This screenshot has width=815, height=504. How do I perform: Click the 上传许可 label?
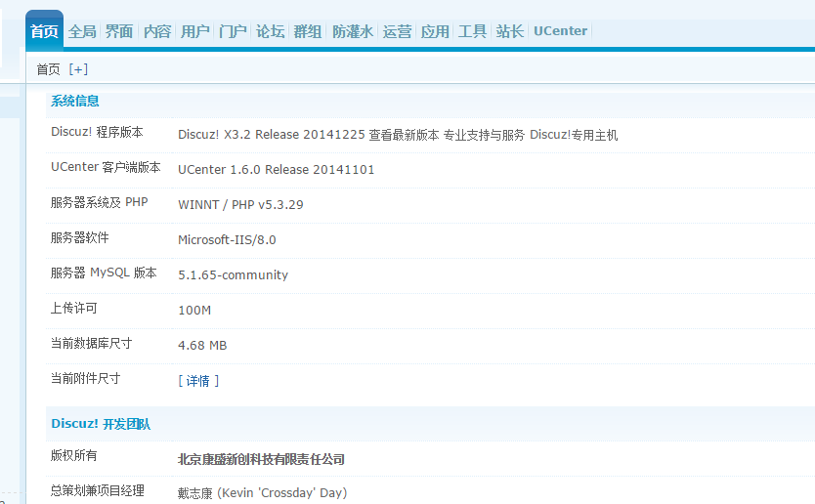click(74, 308)
